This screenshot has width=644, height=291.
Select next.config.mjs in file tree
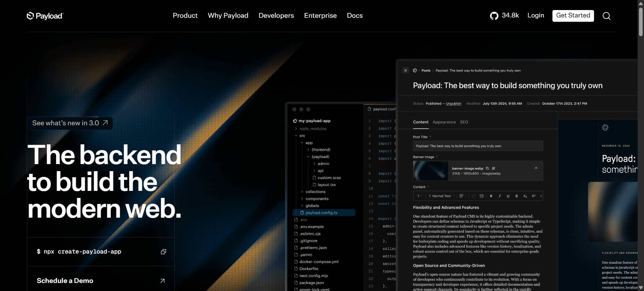coord(311,276)
